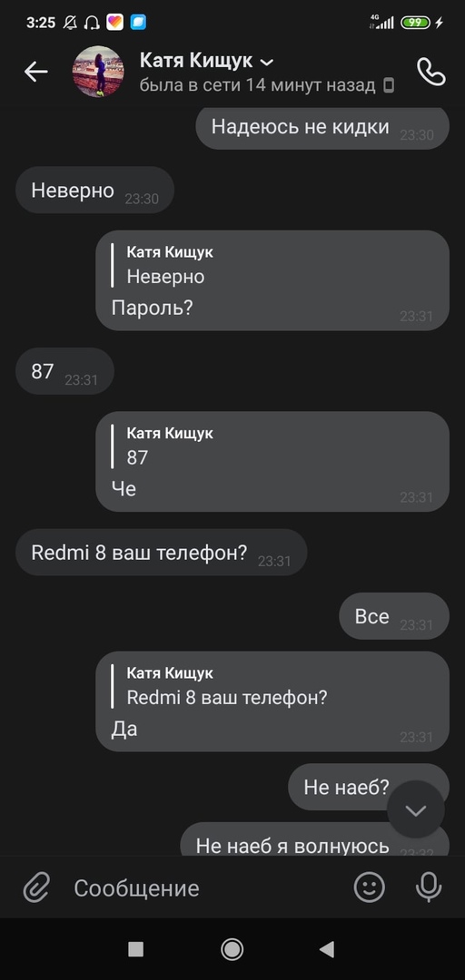Open the quoted reply 'Redmi 8 ваш телефон?'
The height and width of the screenshot is (980, 465).
pyautogui.click(x=226, y=686)
